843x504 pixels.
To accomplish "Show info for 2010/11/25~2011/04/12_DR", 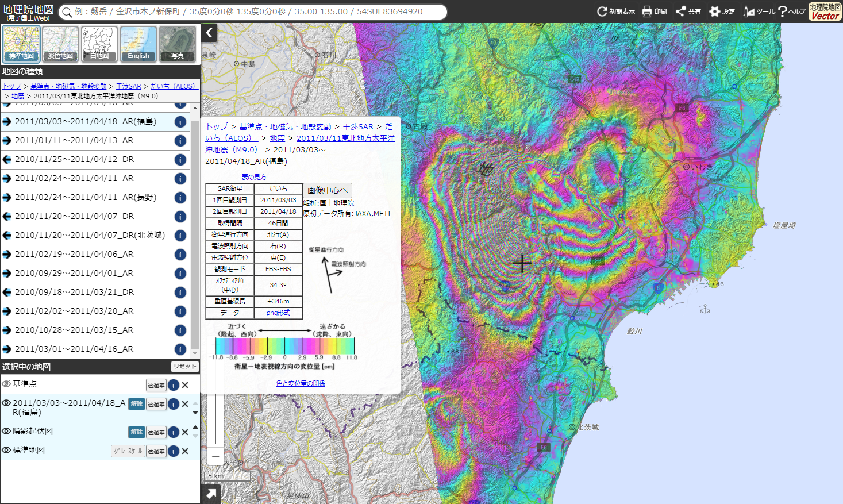I will click(180, 160).
